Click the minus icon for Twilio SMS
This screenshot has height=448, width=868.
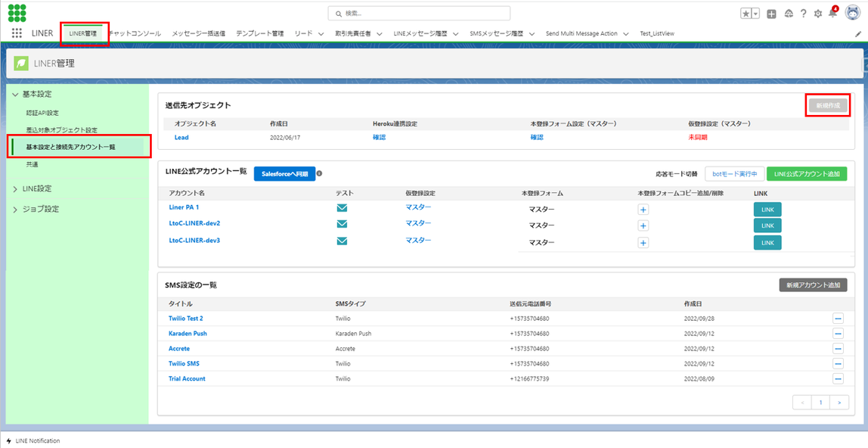[838, 363]
